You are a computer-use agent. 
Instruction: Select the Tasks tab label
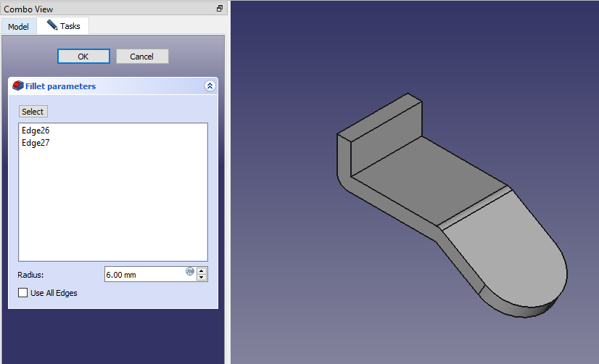click(x=70, y=26)
